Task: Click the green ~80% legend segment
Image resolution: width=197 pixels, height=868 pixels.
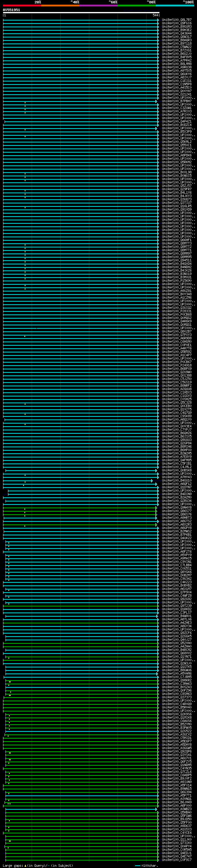Action: tap(137, 6)
